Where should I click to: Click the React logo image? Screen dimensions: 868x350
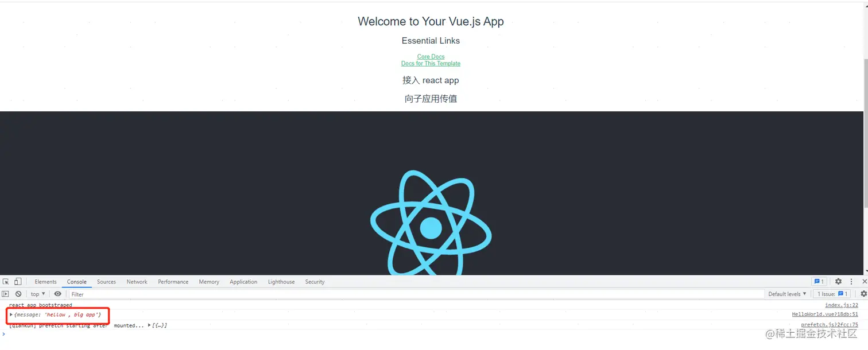pos(431,223)
